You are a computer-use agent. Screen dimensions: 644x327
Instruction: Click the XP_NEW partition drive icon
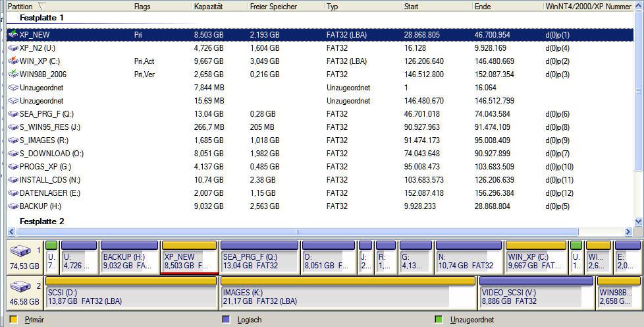coord(13,34)
